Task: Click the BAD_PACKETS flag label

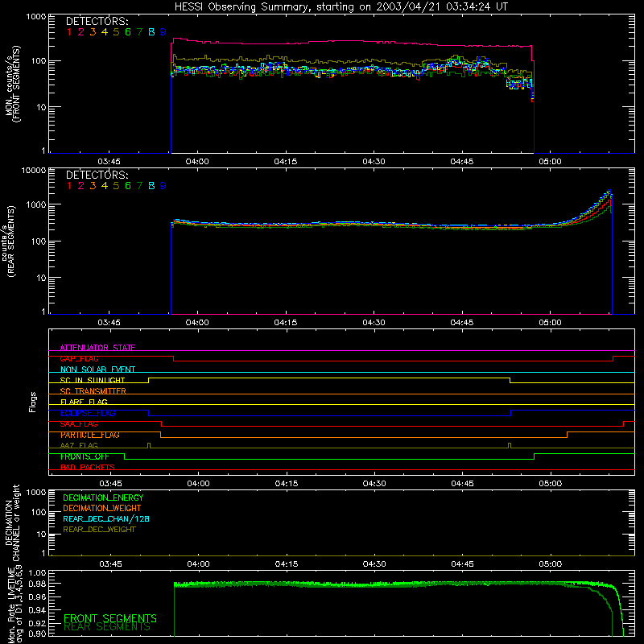Action: 88,468
